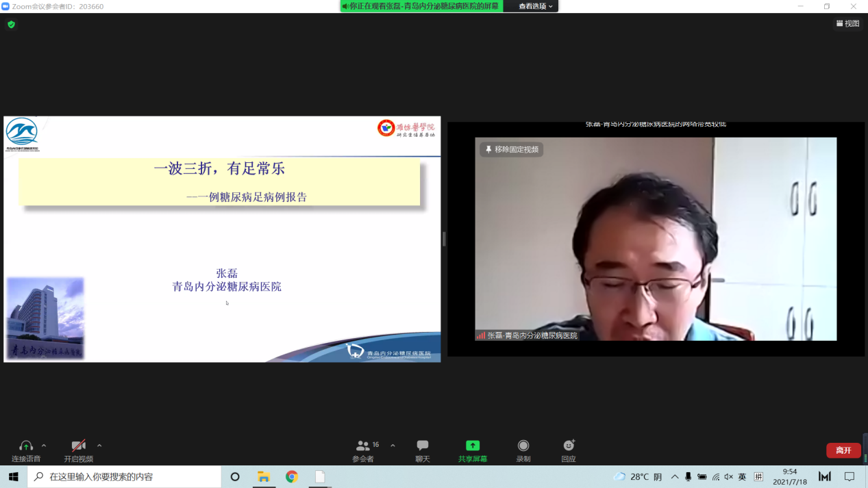Click the green encryption shield icon

coord(11,25)
